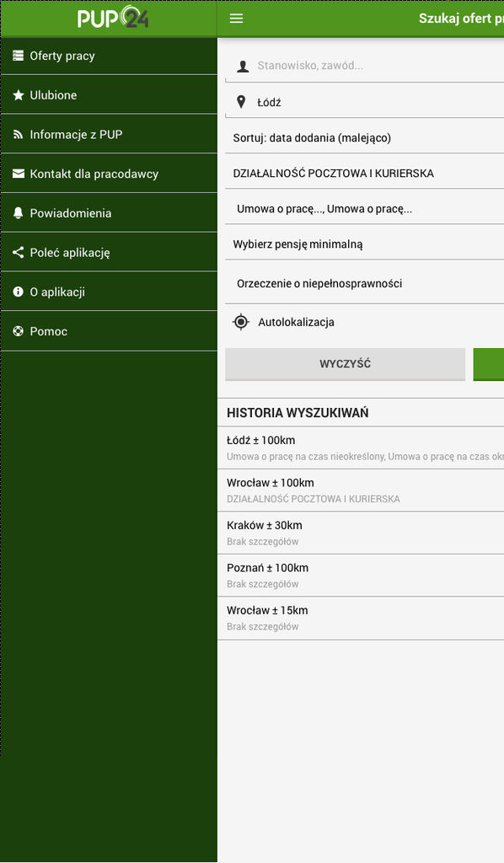Click the WYCZYŚĆ button
Screen dimensions: 504x863
345,364
